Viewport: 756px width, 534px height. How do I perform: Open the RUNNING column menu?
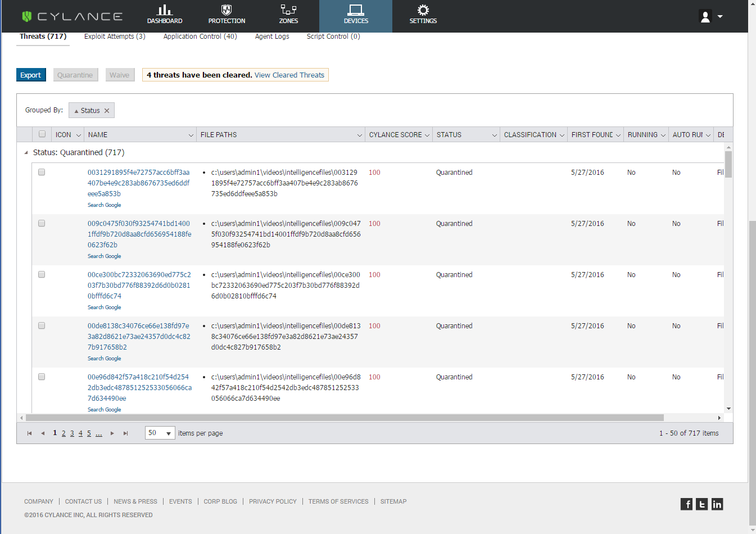(x=663, y=135)
